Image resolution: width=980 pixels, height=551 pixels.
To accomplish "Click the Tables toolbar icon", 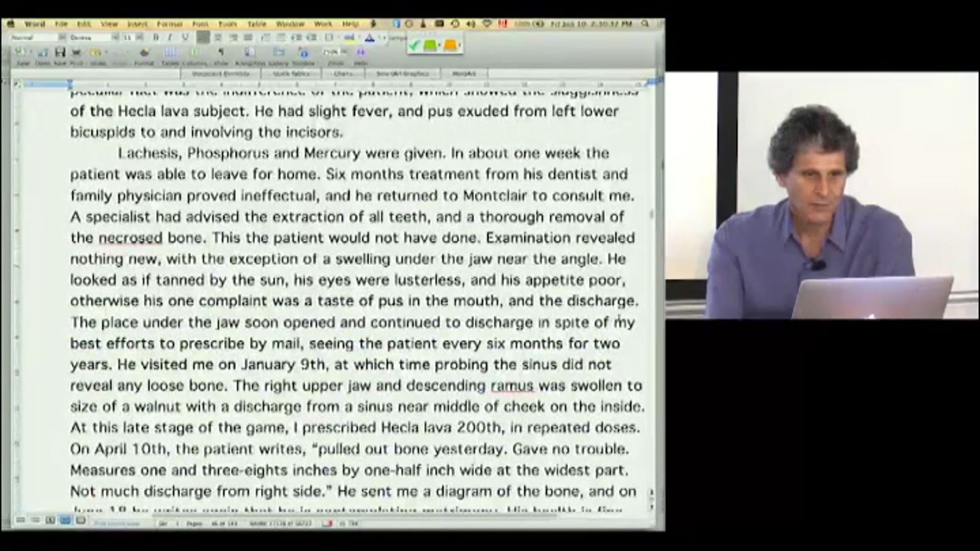I will pos(170,53).
